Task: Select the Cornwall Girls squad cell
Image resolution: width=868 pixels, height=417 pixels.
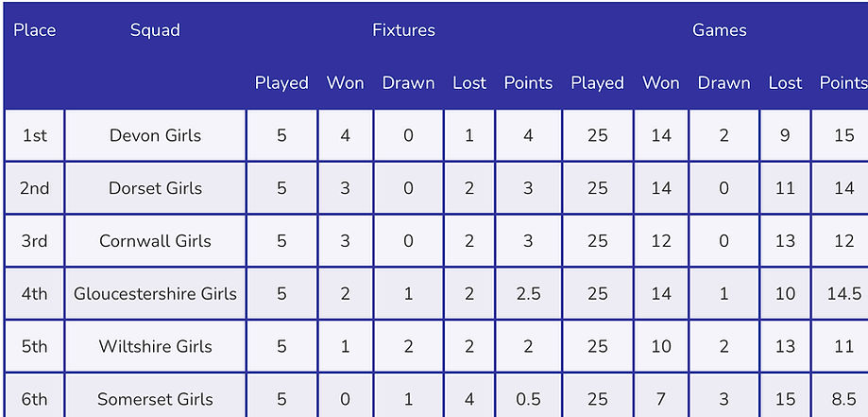Action: (x=156, y=241)
